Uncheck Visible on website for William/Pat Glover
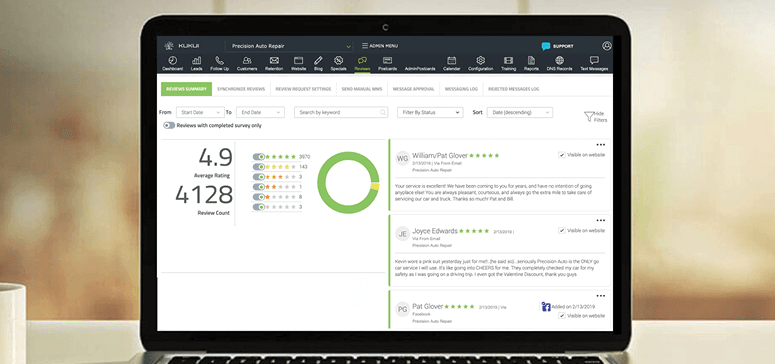 point(561,155)
